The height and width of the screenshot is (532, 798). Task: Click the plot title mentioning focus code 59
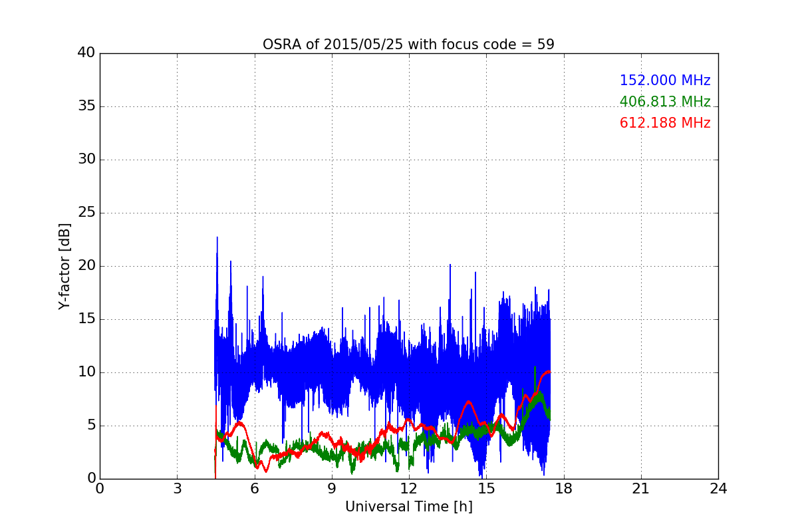click(408, 45)
